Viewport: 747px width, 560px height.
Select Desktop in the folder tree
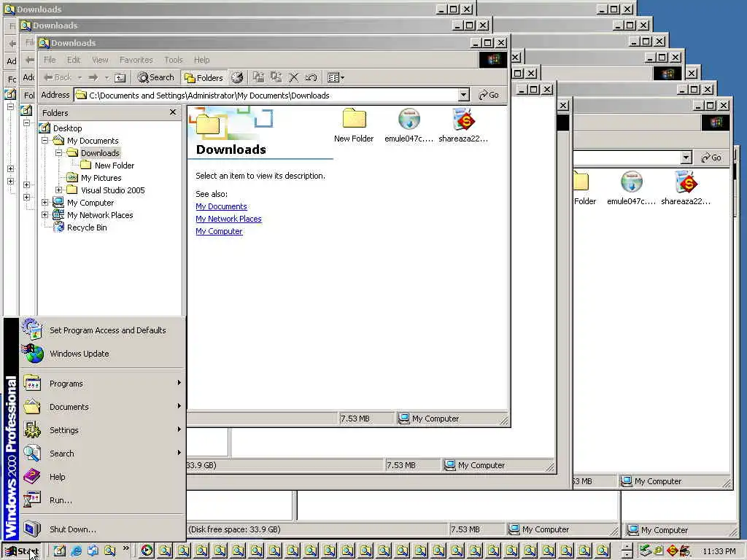click(x=67, y=128)
